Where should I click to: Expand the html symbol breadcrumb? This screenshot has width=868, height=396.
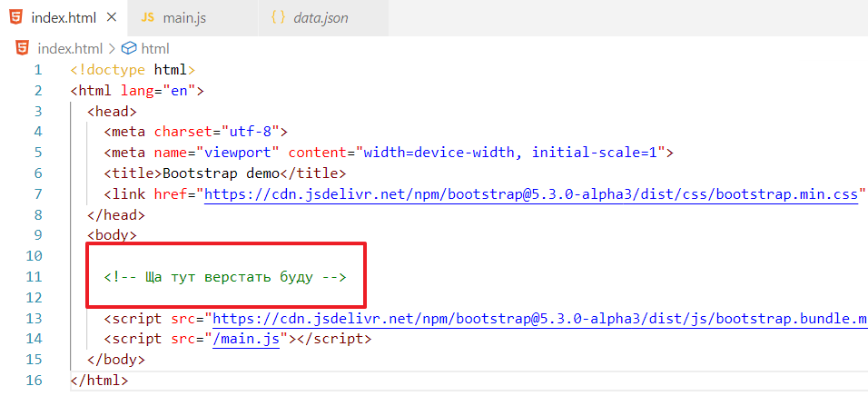point(155,49)
